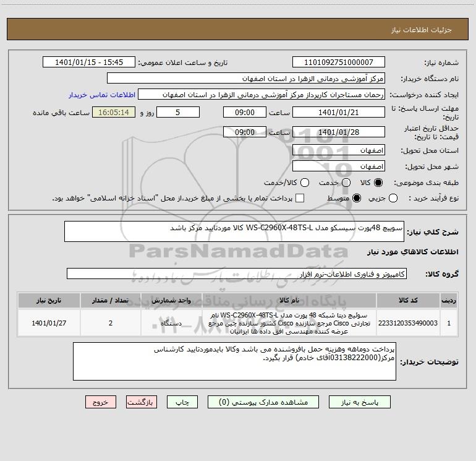
Task: Click the استان محل تحویل field
Action: coord(339,150)
